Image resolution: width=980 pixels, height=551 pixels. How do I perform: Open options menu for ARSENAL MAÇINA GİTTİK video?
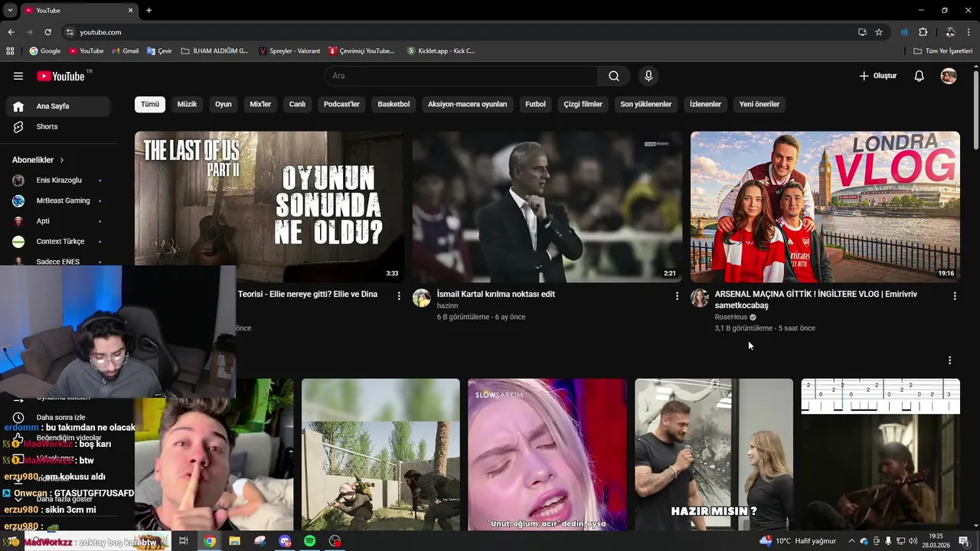click(x=955, y=295)
